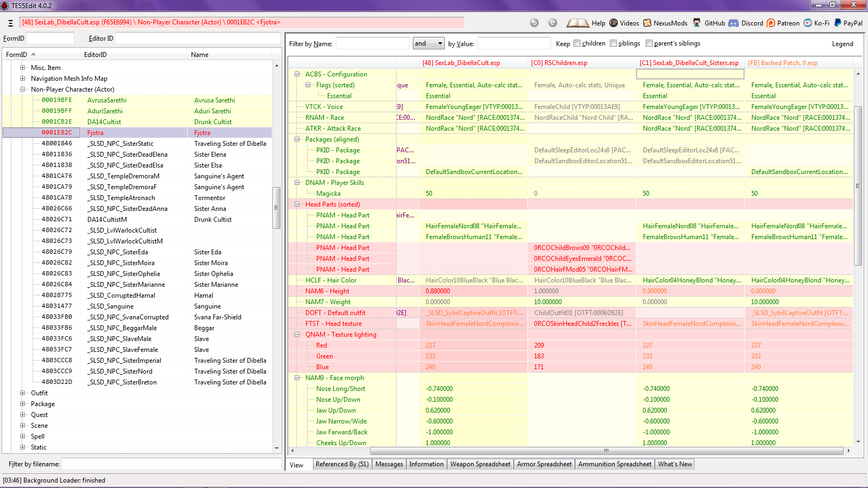Open the 'and' filter operator dropdown

[x=429, y=43]
